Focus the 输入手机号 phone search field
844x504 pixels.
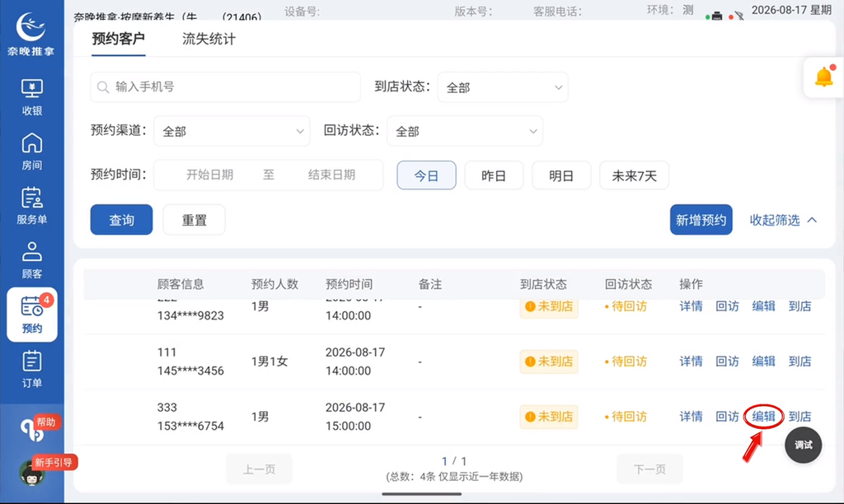(x=226, y=87)
